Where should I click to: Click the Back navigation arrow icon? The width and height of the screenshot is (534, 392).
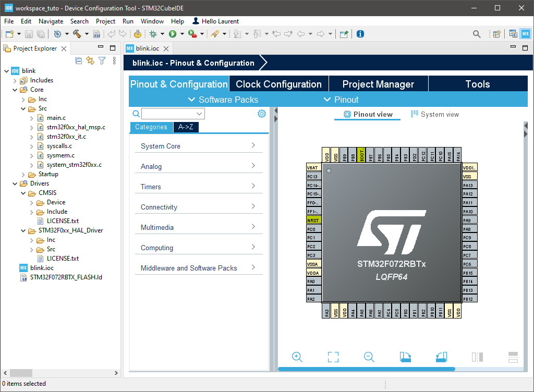[301, 34]
